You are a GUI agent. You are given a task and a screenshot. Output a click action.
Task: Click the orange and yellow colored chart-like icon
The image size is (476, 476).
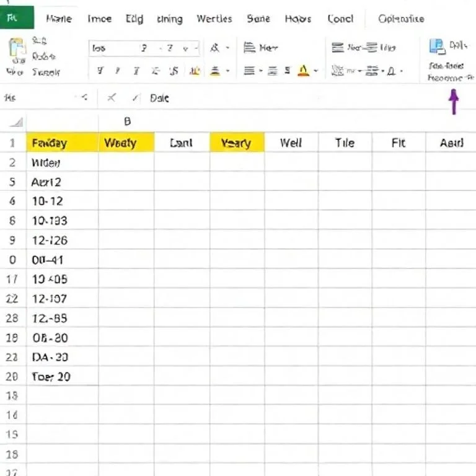[195, 71]
